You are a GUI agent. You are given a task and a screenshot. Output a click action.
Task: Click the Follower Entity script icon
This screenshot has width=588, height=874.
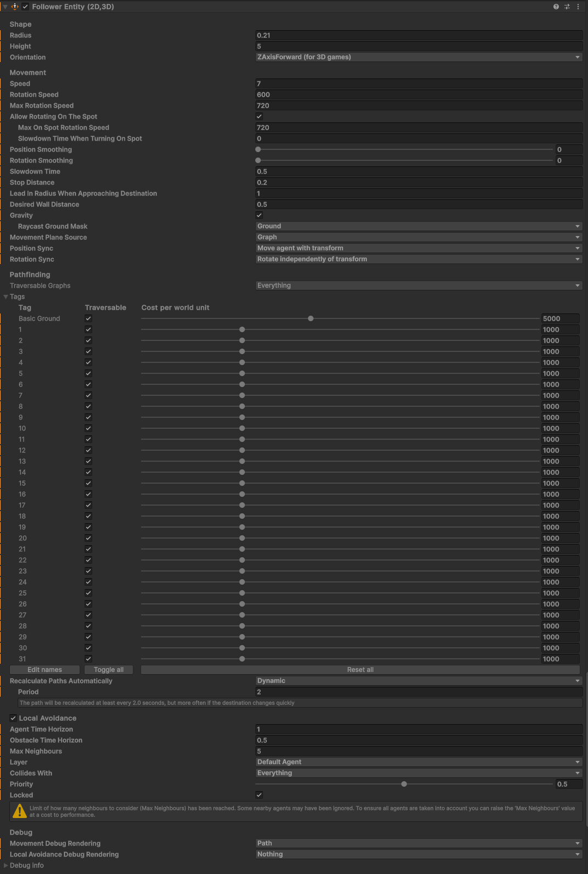click(15, 7)
